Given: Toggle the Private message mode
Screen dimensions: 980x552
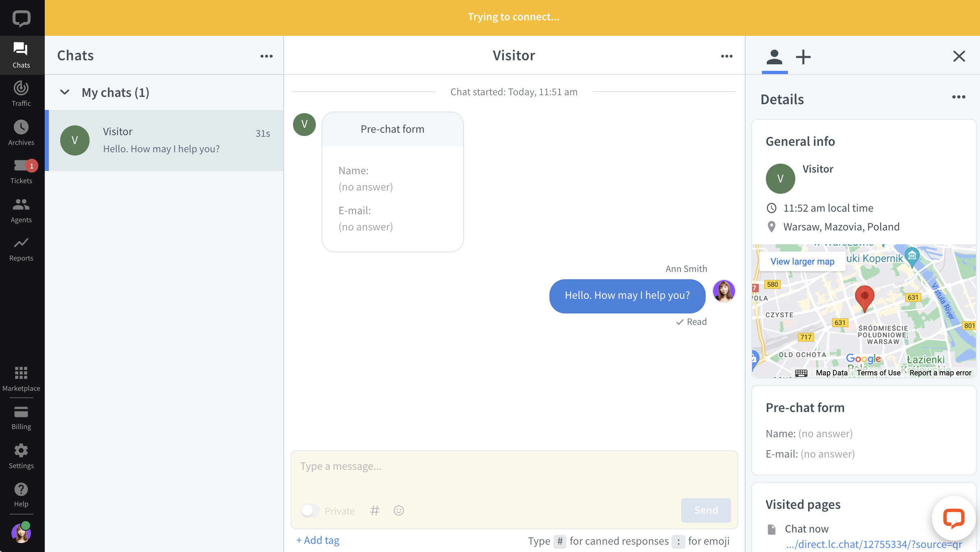Looking at the screenshot, I should point(310,510).
